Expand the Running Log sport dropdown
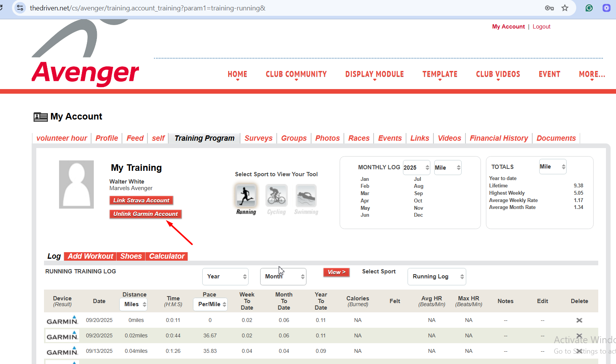 [437, 276]
